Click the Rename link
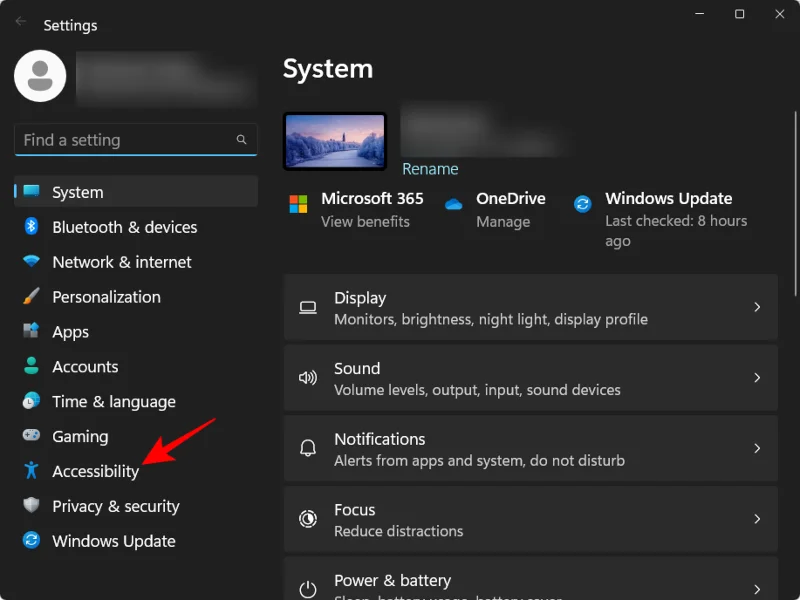 [x=430, y=169]
